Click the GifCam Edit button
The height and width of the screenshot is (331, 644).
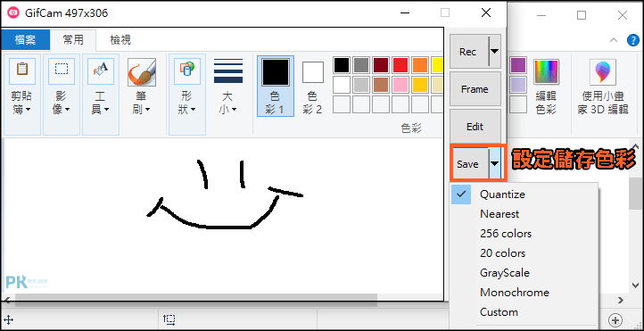pos(475,127)
